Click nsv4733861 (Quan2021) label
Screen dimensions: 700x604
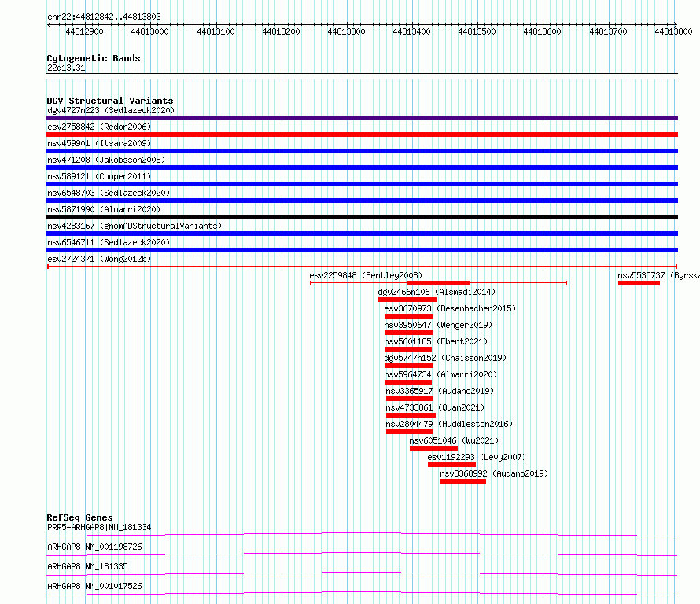(435, 407)
